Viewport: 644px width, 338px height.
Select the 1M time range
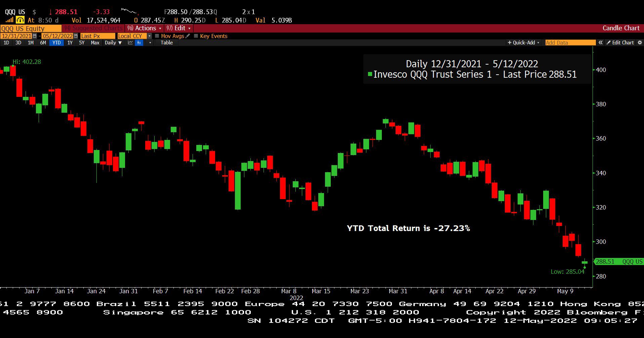point(31,43)
